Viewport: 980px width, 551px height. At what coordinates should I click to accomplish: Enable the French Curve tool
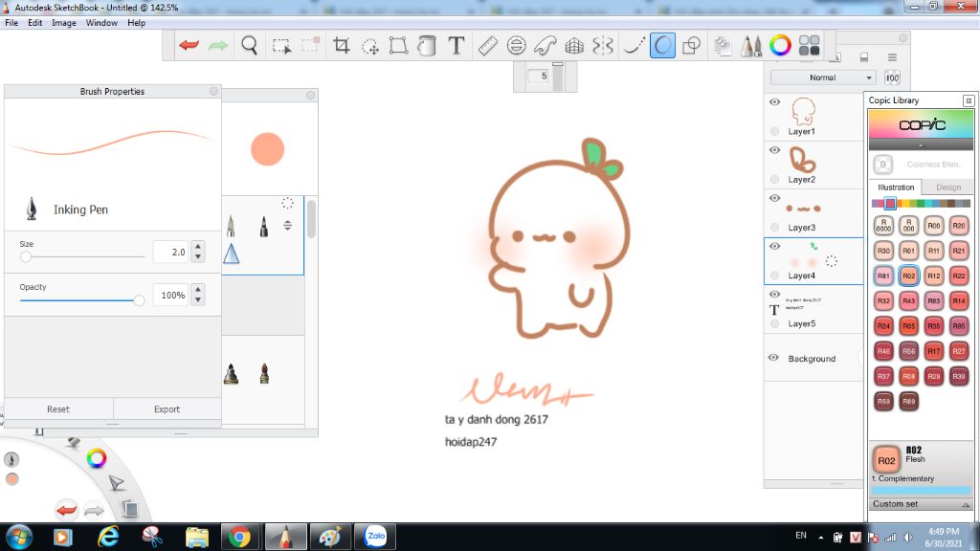(x=545, y=45)
